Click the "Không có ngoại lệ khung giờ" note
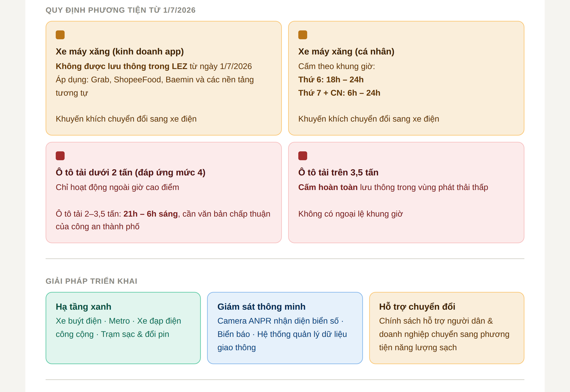This screenshot has width=570, height=392. tap(350, 214)
